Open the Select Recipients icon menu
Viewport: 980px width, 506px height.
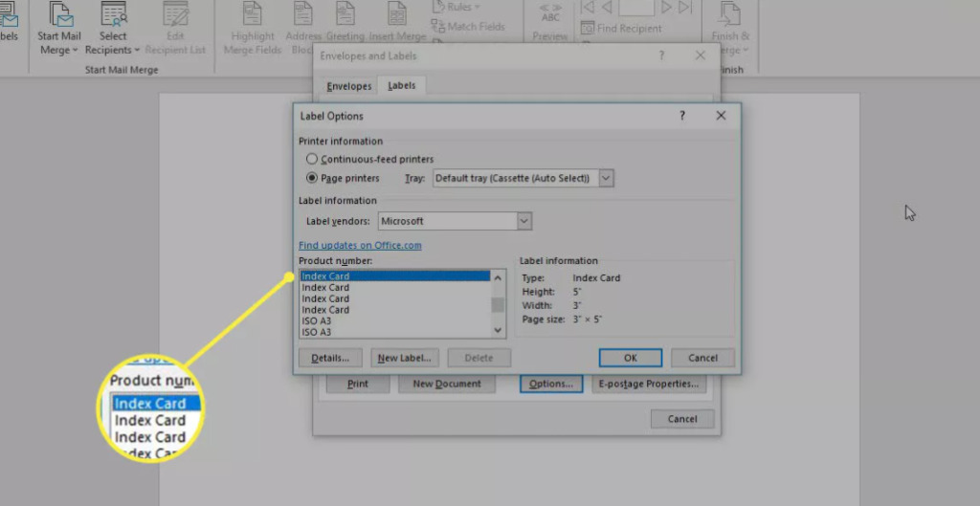pyautogui.click(x=113, y=16)
